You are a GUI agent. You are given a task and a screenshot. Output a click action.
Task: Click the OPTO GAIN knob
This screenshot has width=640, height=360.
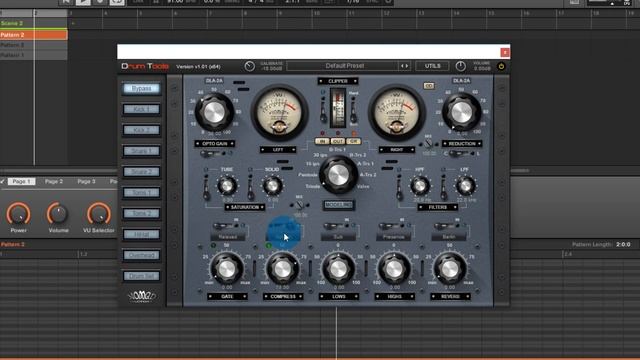214,112
